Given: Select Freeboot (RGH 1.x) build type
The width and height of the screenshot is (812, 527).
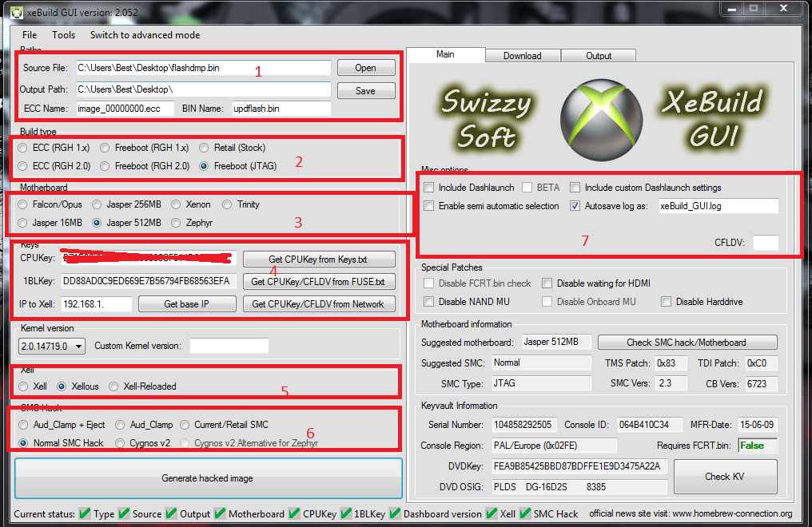Looking at the screenshot, I should pos(145,148).
